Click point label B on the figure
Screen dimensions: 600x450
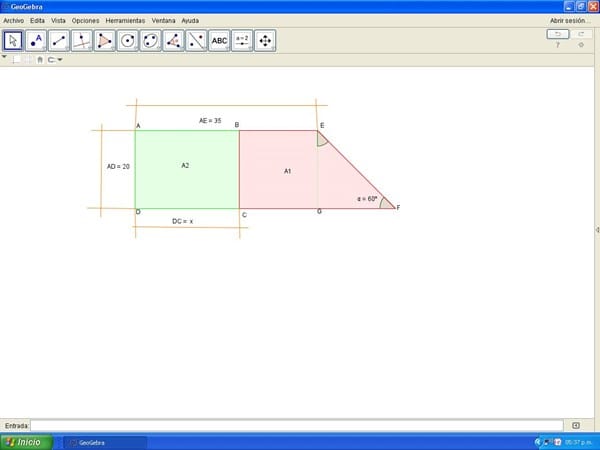tap(237, 125)
